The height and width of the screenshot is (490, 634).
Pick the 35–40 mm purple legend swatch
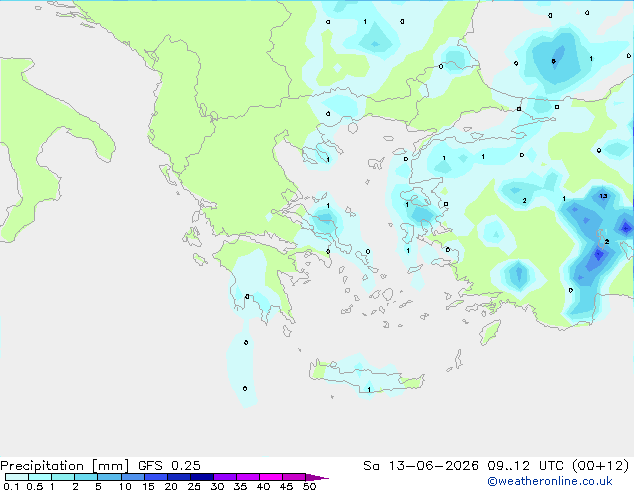248,477
